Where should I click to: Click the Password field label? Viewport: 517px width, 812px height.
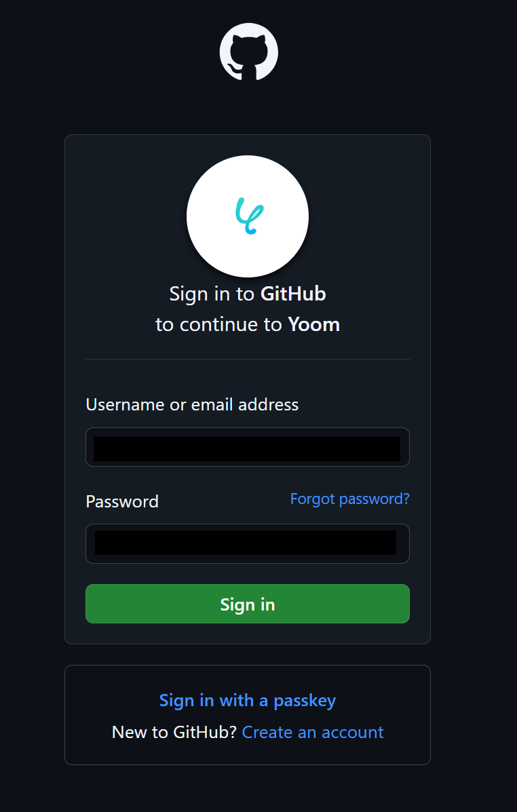pos(122,501)
